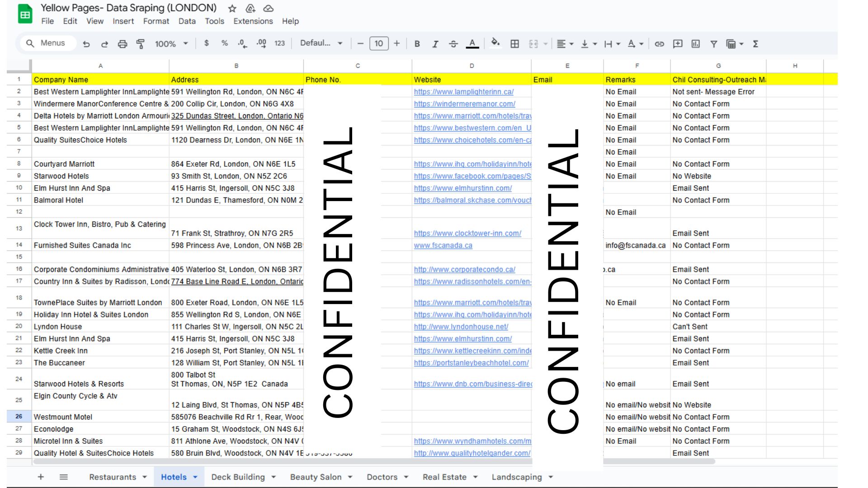Open the lamplighterinn.ca website link
868x488 pixels.
click(463, 92)
